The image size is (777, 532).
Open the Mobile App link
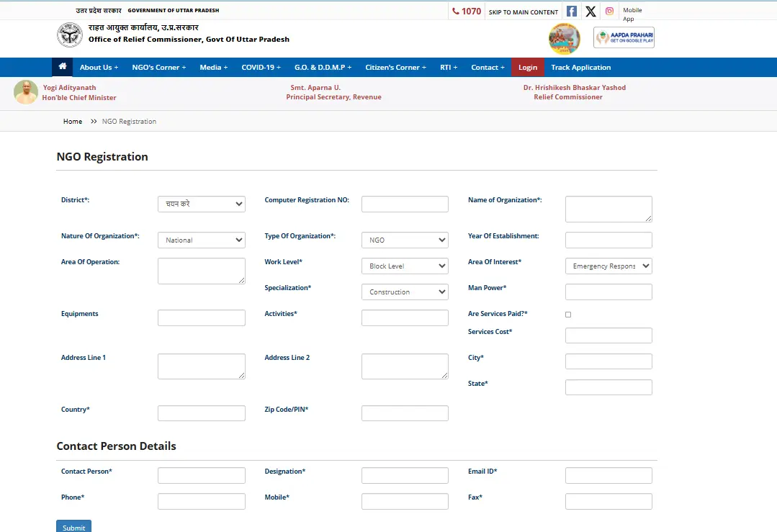(x=632, y=14)
